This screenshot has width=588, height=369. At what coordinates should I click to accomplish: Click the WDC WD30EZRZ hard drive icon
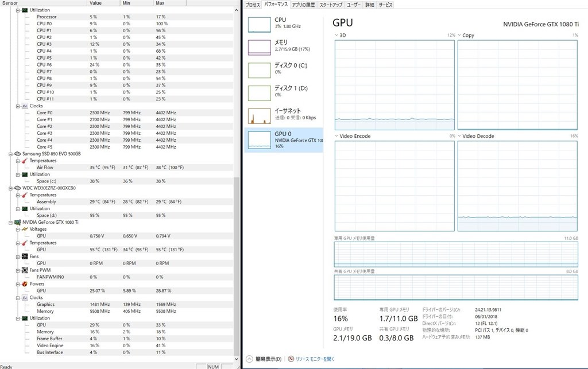[x=17, y=188]
